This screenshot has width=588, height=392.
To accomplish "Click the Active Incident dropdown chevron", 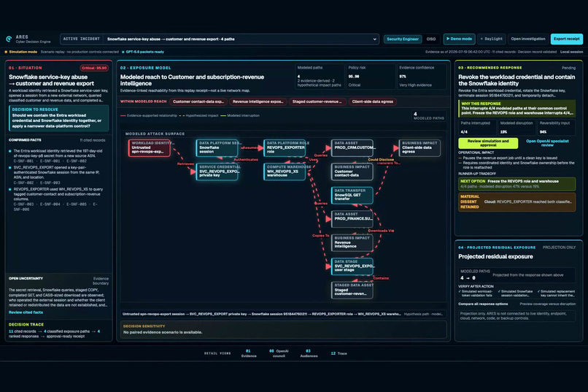I will point(374,39).
